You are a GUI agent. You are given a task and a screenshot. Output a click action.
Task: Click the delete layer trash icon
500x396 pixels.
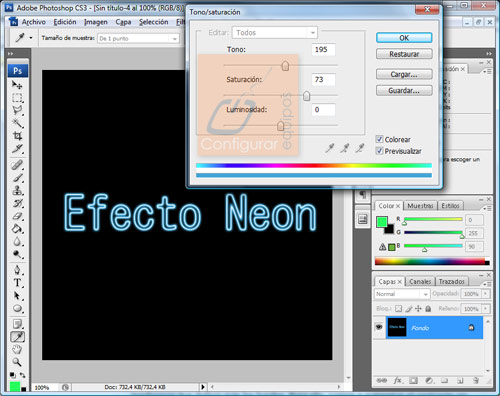click(476, 380)
